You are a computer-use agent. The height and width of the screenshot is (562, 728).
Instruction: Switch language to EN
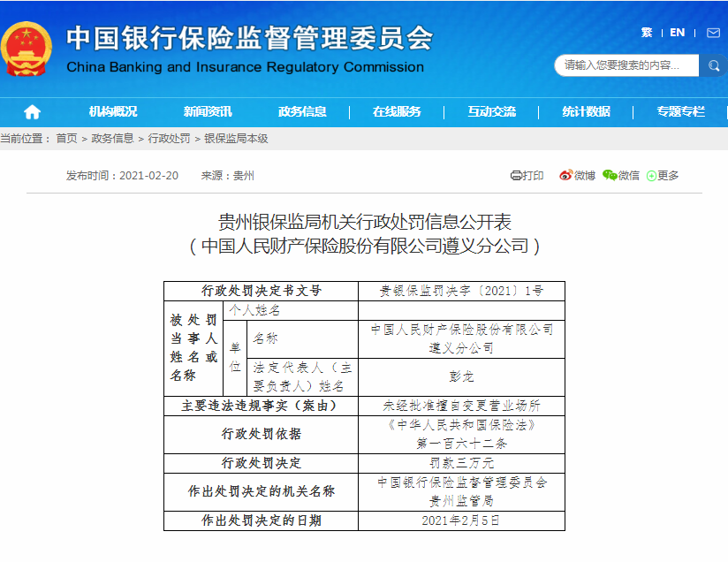(677, 33)
